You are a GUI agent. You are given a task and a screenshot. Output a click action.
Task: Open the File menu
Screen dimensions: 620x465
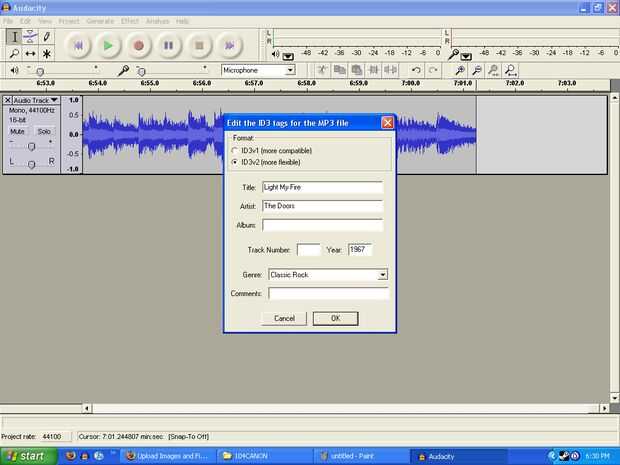[8, 21]
